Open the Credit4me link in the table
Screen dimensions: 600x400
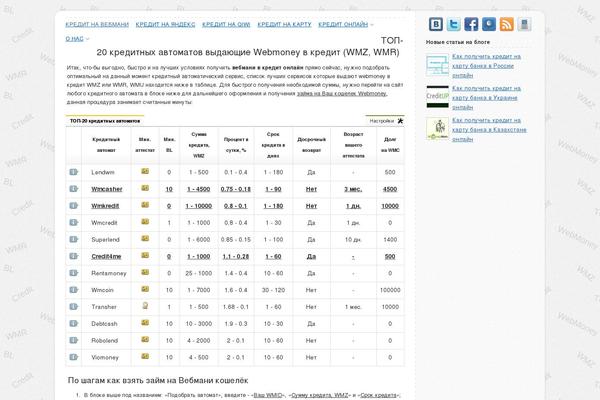(106, 256)
